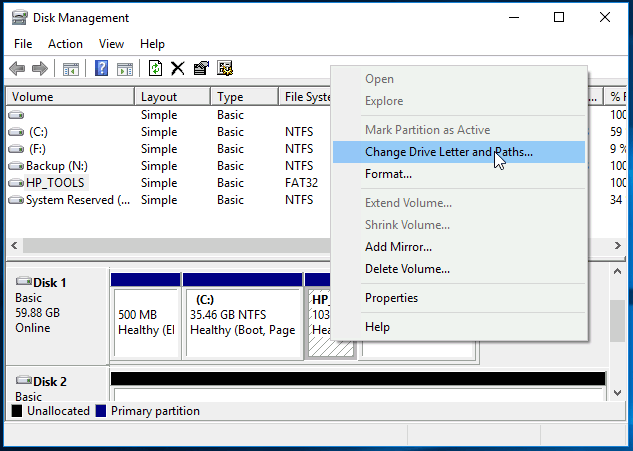Click the drive icon beside (C:) volume
Image resolution: width=633 pixels, height=451 pixels.
click(x=16, y=132)
